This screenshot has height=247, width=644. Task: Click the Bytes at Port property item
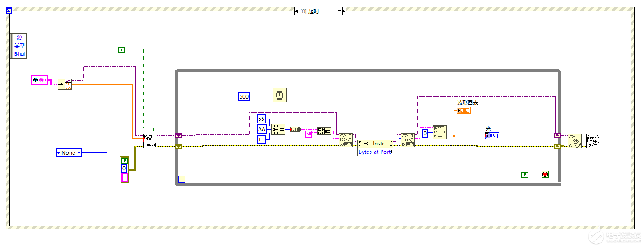tap(375, 152)
